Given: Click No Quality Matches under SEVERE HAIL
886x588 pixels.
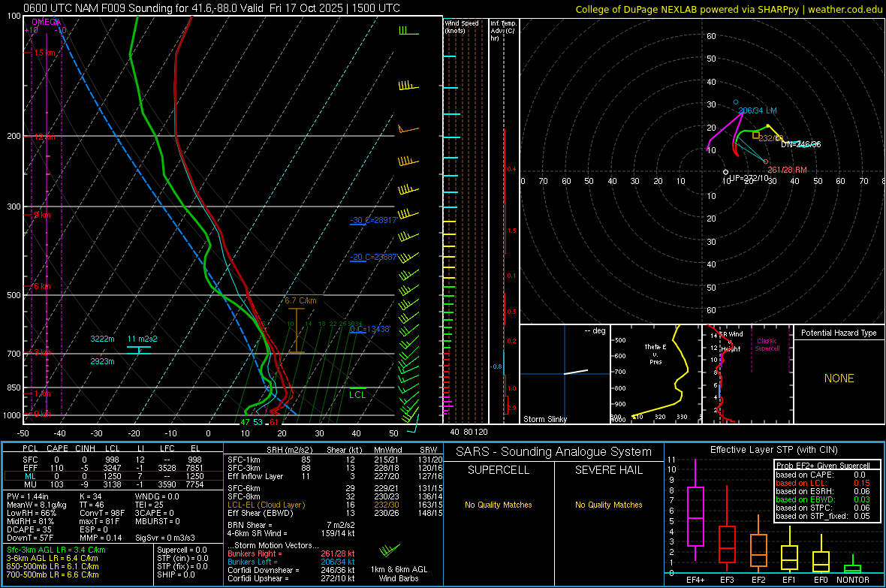Looking at the screenshot, I should [608, 505].
